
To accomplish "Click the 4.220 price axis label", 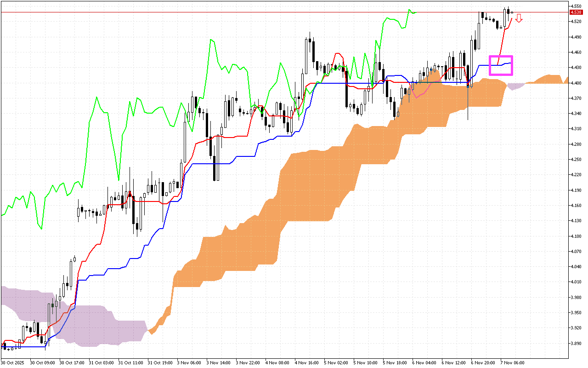I will 575,175.
